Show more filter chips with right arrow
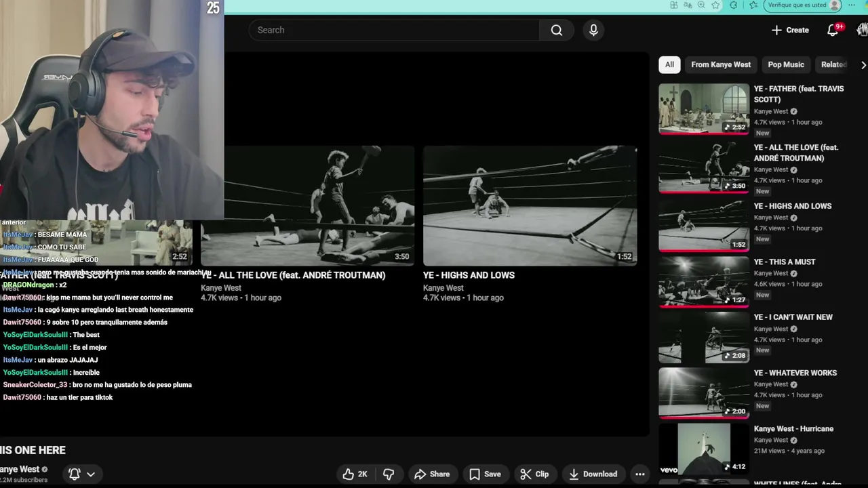The width and height of the screenshot is (868, 488). click(863, 64)
